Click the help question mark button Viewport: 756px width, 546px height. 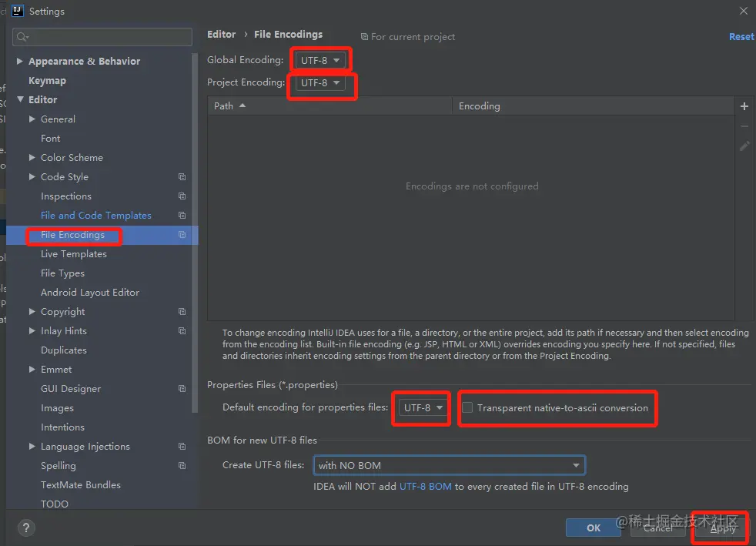(x=26, y=528)
